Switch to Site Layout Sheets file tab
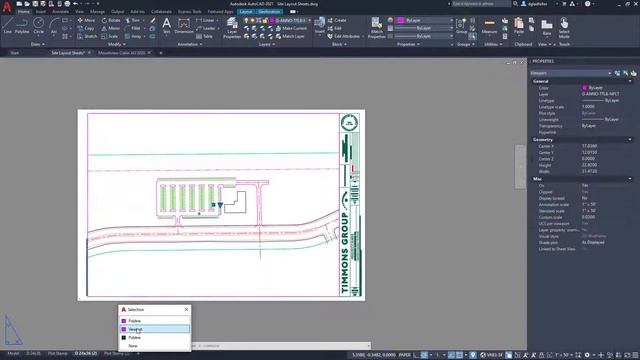 68,53
